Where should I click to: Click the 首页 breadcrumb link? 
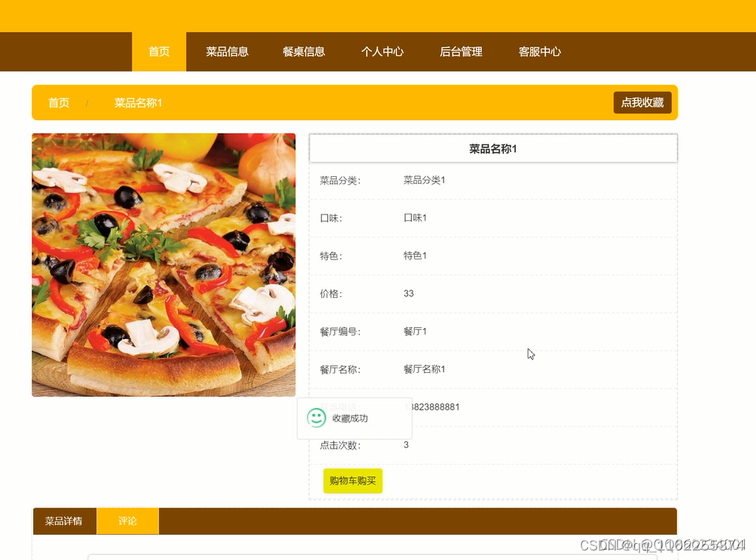(x=59, y=102)
